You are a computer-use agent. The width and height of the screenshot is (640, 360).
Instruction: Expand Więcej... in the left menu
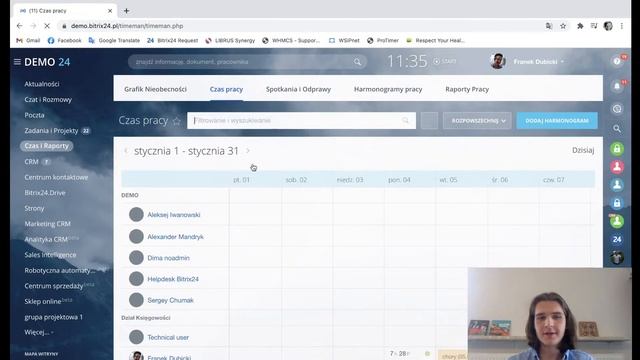(38, 332)
